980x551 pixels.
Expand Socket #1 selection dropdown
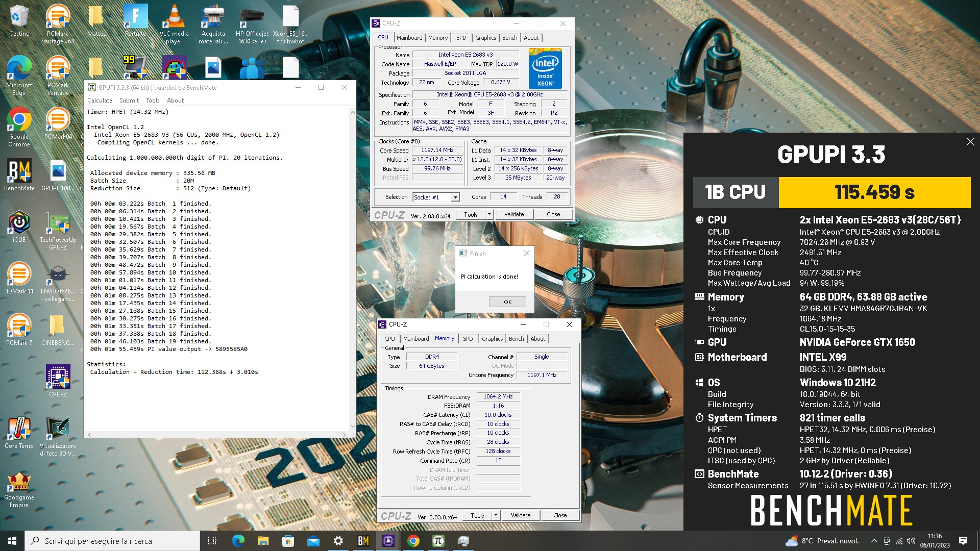point(455,197)
